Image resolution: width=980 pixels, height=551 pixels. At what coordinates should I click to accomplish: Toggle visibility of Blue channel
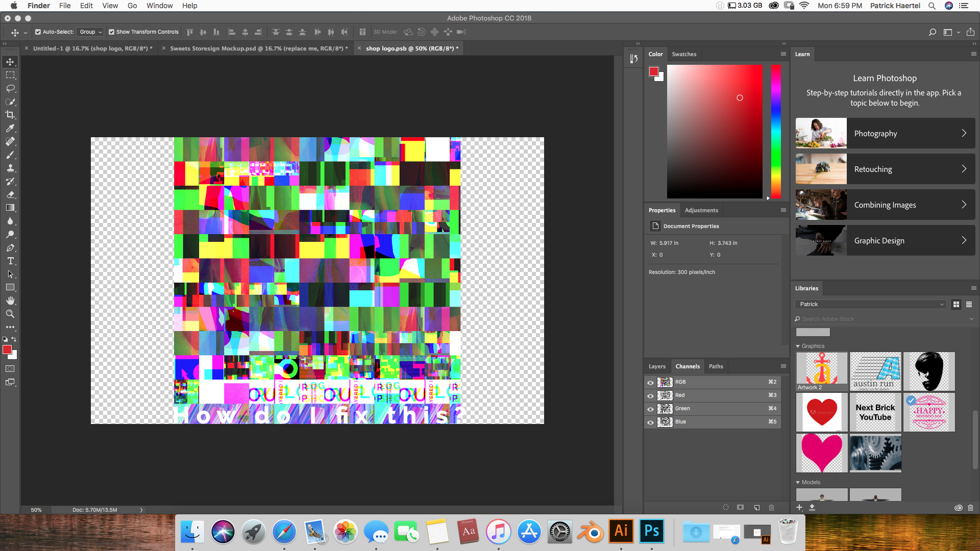650,422
